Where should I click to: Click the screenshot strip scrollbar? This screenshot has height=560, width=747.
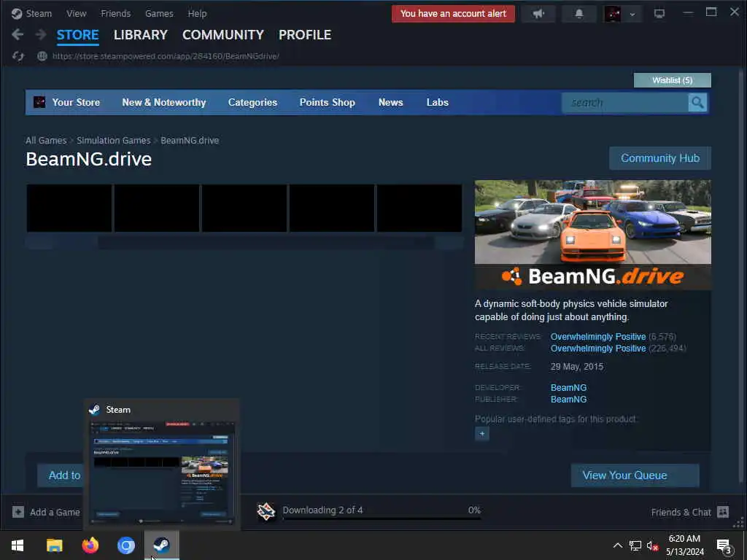point(244,243)
